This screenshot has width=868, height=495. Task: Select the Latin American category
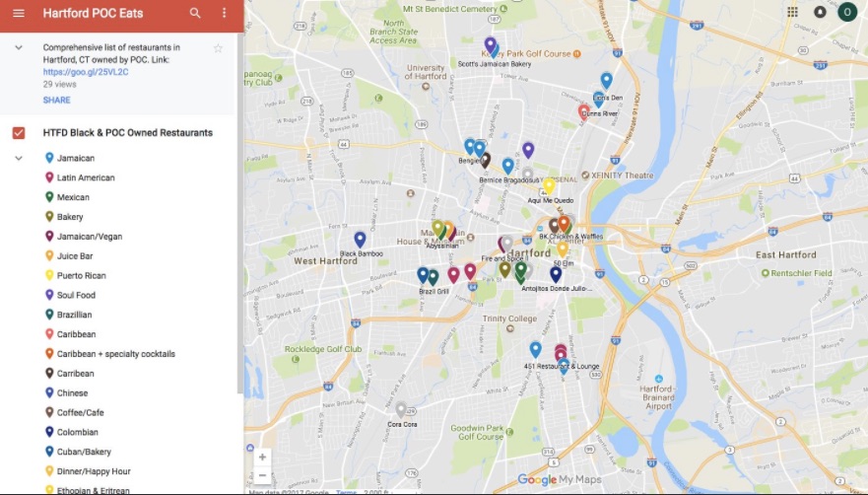point(80,177)
